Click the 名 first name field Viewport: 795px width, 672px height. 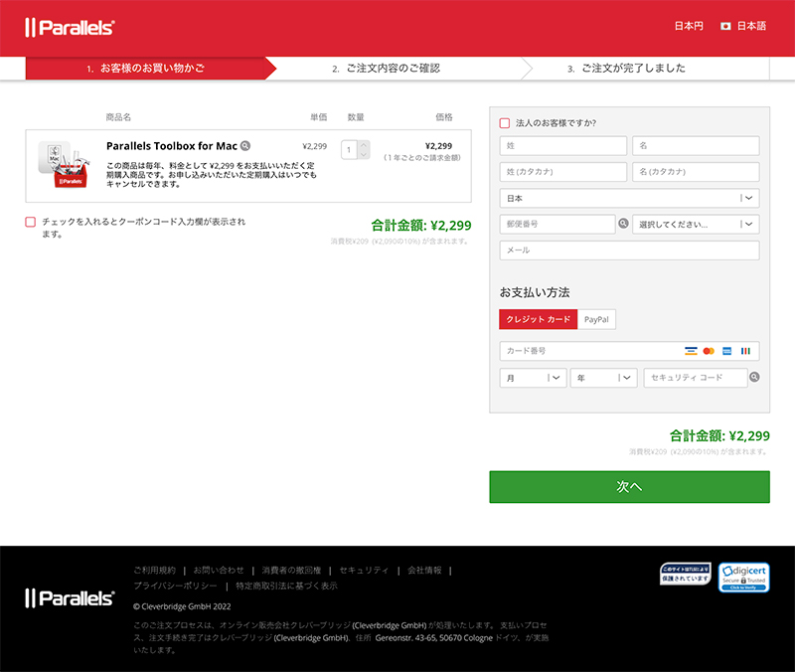coord(696,145)
